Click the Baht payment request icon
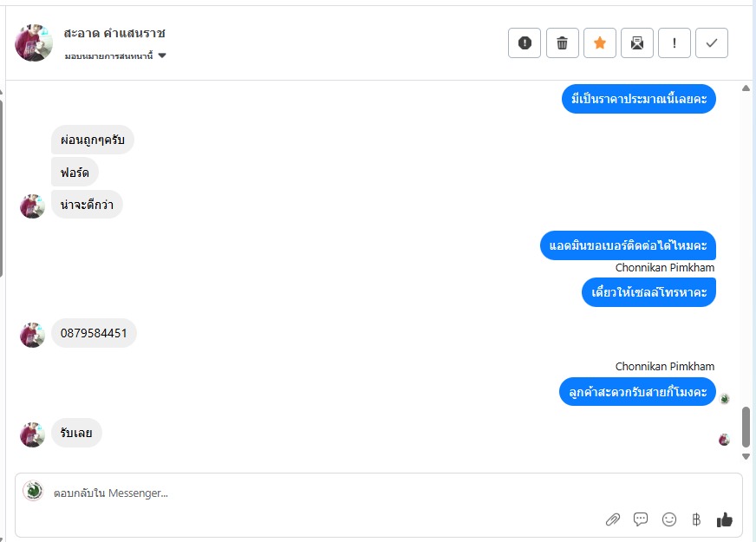Viewport: 756px width, 542px height. coord(695,519)
